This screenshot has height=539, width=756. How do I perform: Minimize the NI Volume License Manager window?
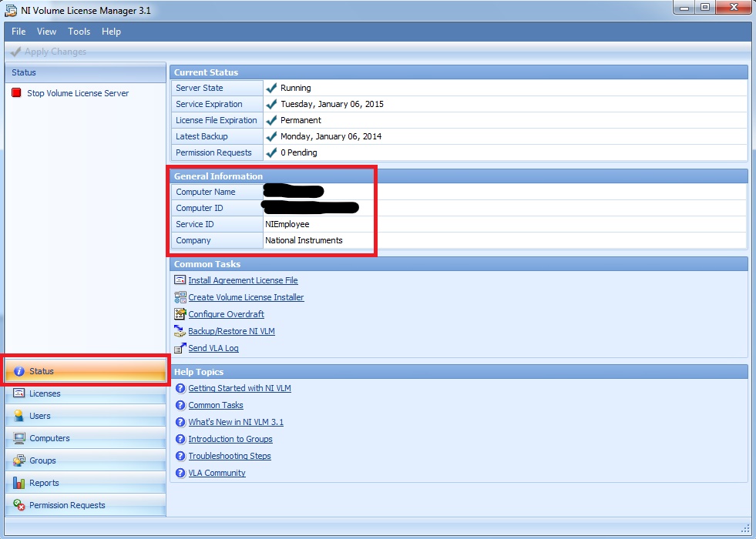coord(684,8)
